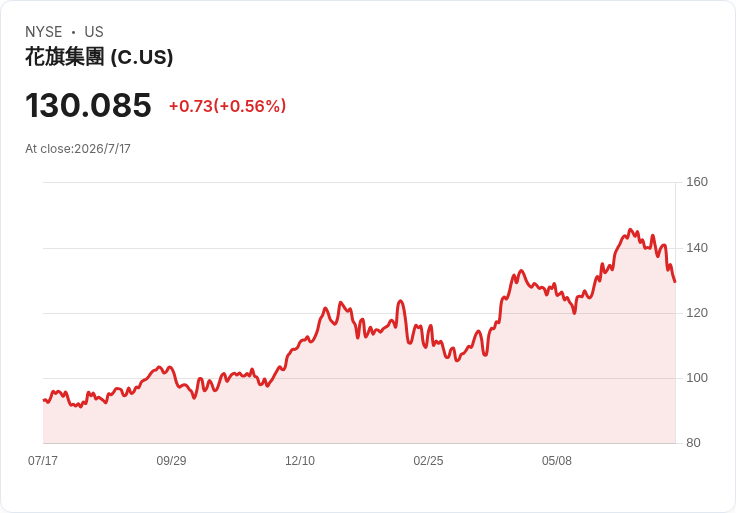Viewport: 736px width, 513px height.
Task: Click the stock name 花旗集團 (C.US)
Action: tap(99, 57)
